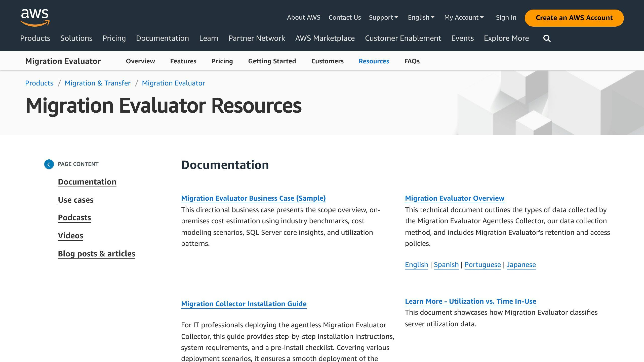Open the Events menu

pyautogui.click(x=462, y=38)
